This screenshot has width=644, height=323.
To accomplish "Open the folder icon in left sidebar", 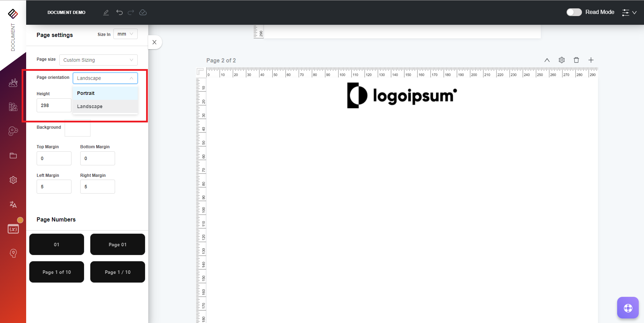I will coord(13,156).
